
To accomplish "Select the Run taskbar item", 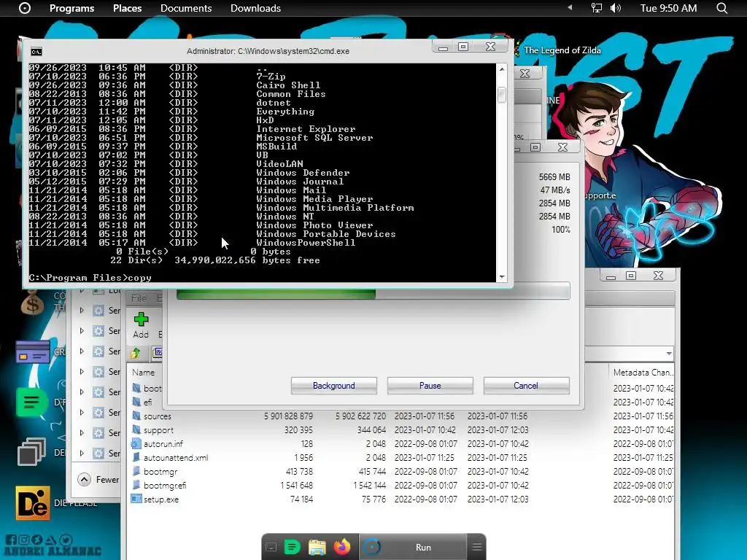I will 412,547.
